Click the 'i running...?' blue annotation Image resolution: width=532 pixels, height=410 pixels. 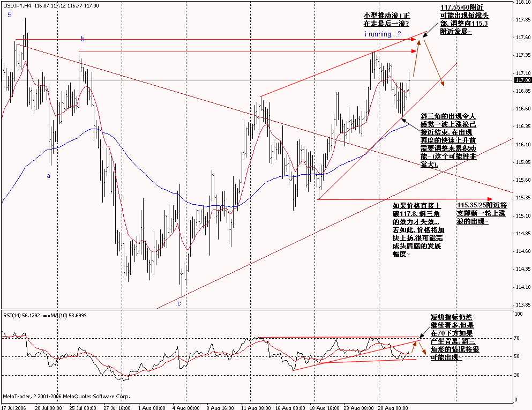[x=383, y=34]
